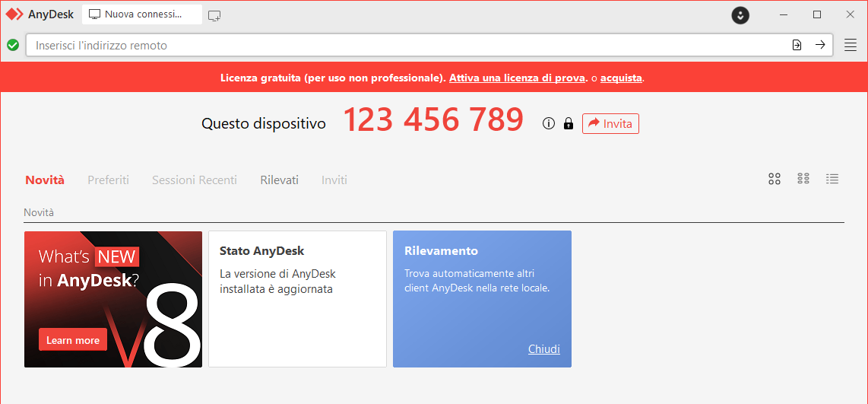The height and width of the screenshot is (404, 868).
Task: Open file transfer icon in address bar
Action: [x=797, y=45]
